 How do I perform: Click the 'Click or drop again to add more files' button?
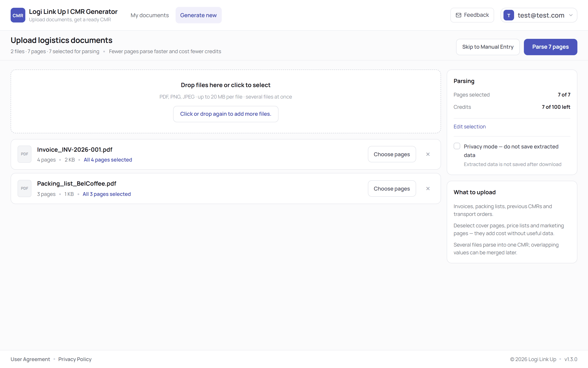(225, 114)
